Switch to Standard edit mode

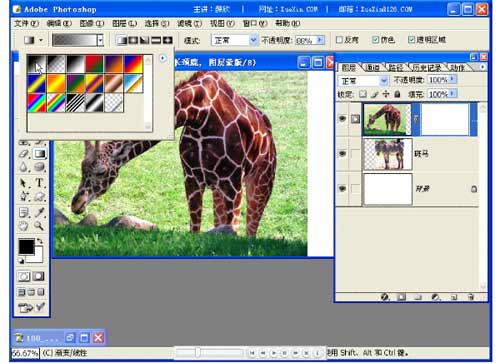pyautogui.click(x=24, y=276)
